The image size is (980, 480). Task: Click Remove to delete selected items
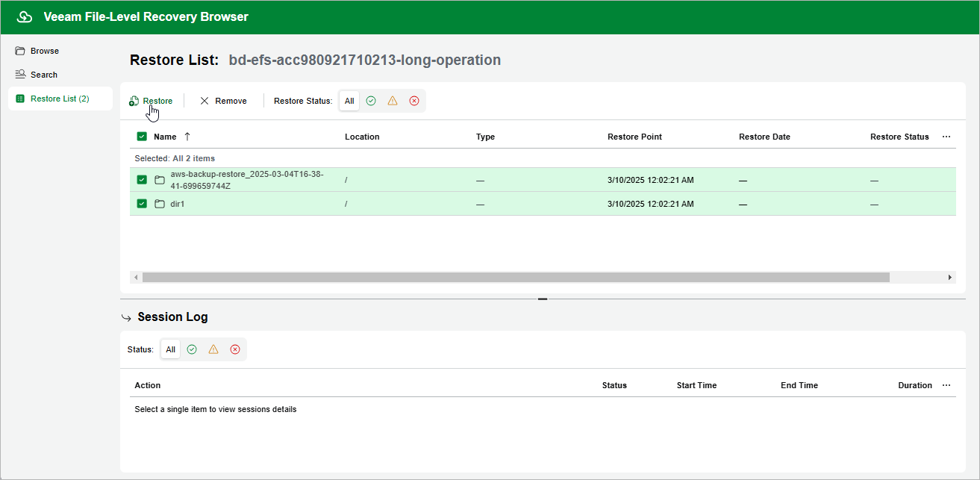pos(222,100)
